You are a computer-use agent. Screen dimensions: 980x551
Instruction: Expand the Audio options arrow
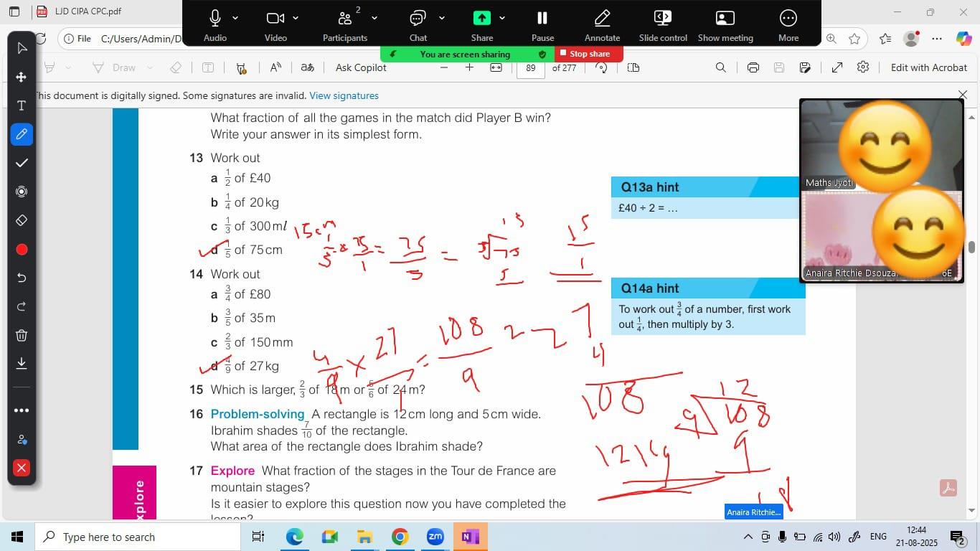[235, 19]
